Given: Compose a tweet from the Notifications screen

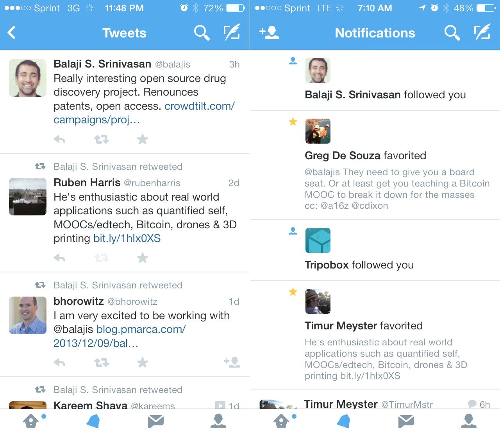Looking at the screenshot, I should [x=482, y=32].
